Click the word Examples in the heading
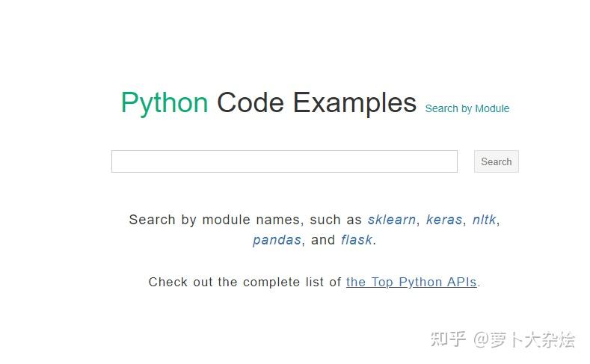The height and width of the screenshot is (364, 590). [354, 102]
